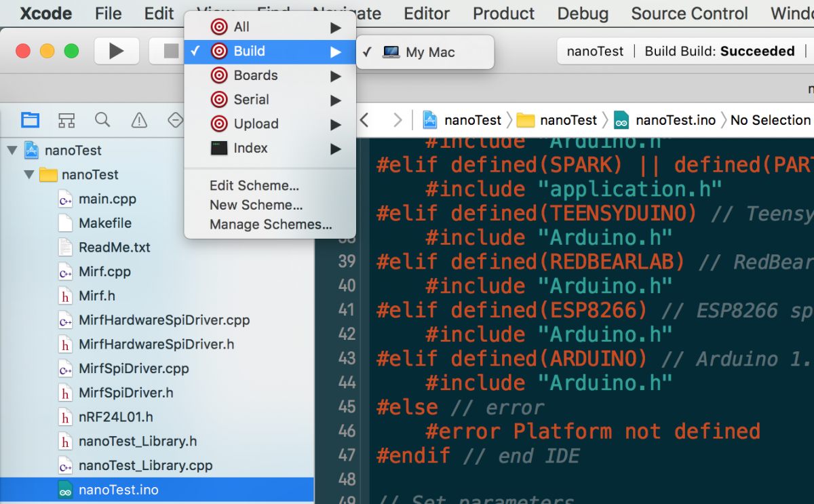Go forward using the jump bar right chevron
The width and height of the screenshot is (814, 504).
point(398,120)
